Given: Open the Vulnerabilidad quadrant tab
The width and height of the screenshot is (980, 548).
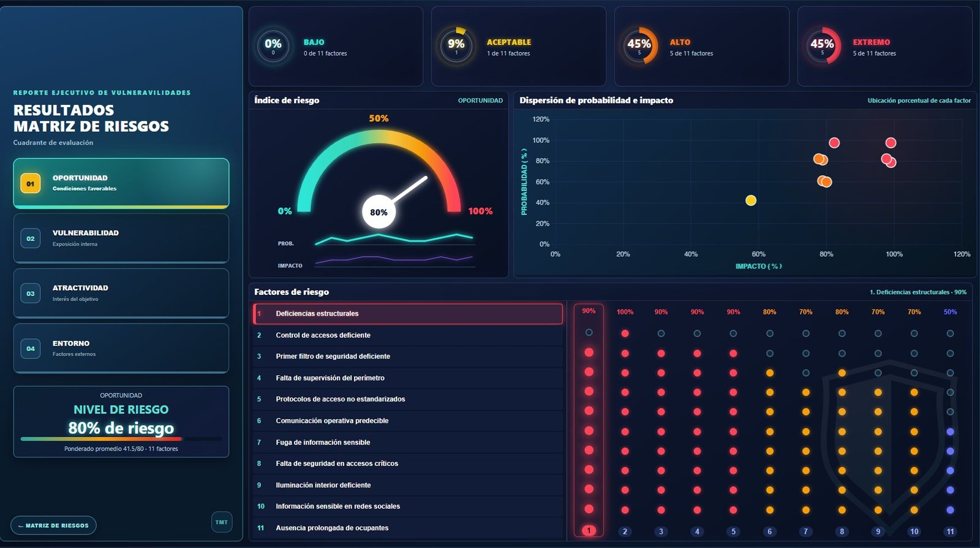Looking at the screenshot, I should 121,238.
